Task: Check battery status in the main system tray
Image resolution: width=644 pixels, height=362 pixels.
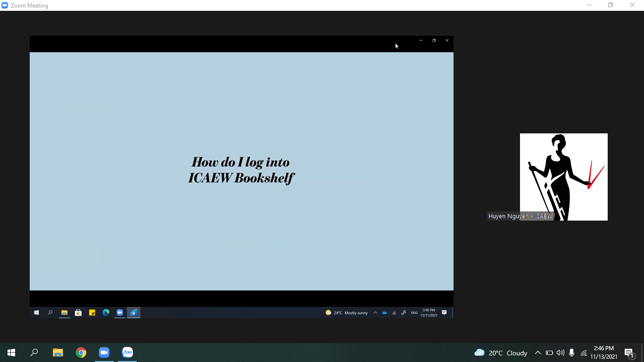Action: (x=549, y=353)
